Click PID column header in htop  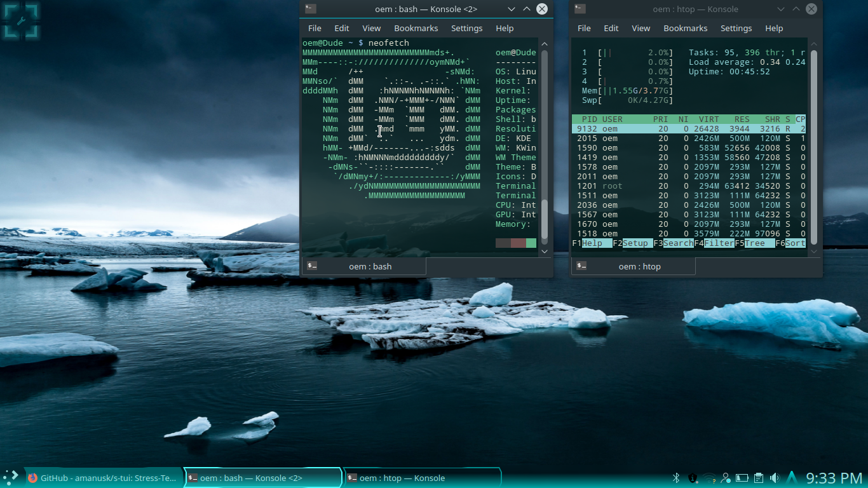pyautogui.click(x=590, y=119)
